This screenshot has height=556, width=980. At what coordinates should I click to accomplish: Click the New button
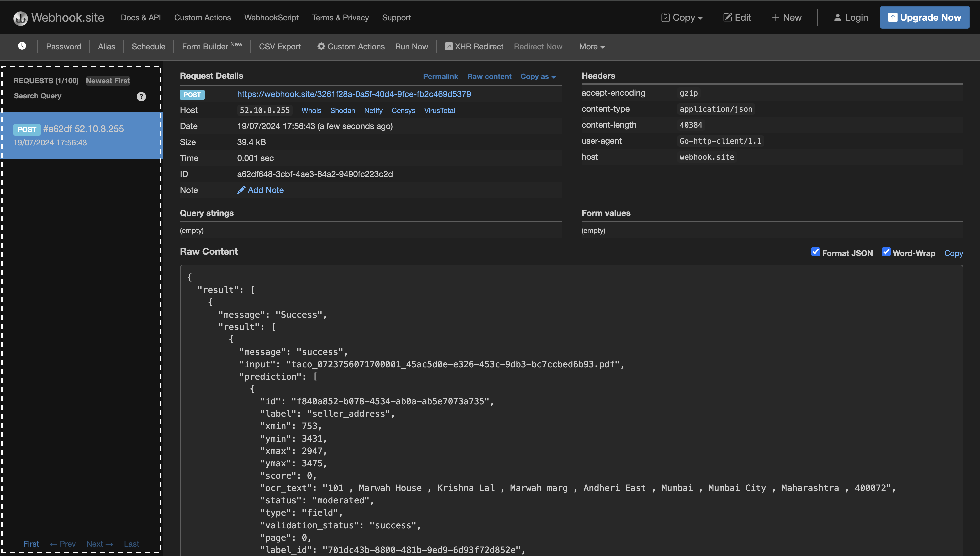tap(787, 18)
